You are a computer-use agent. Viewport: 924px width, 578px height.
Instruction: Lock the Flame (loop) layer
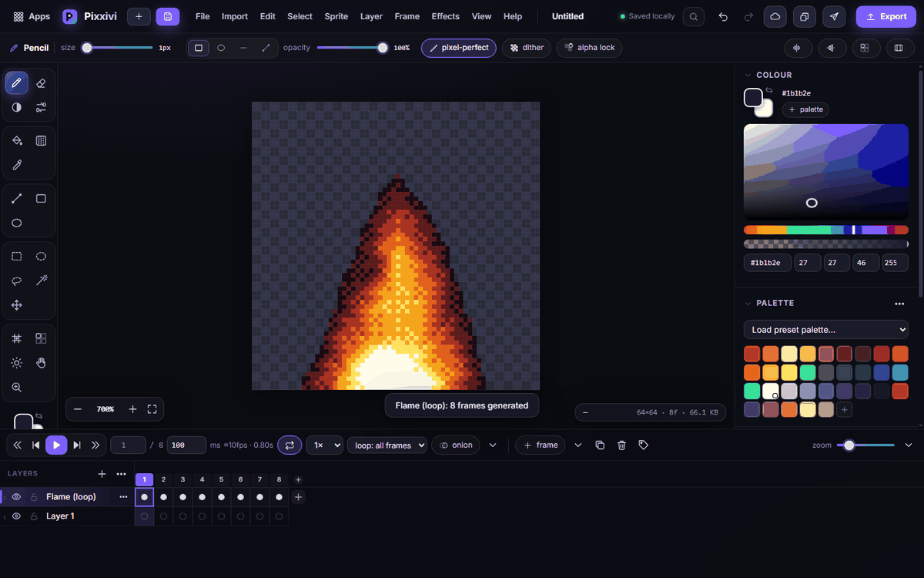tap(34, 497)
